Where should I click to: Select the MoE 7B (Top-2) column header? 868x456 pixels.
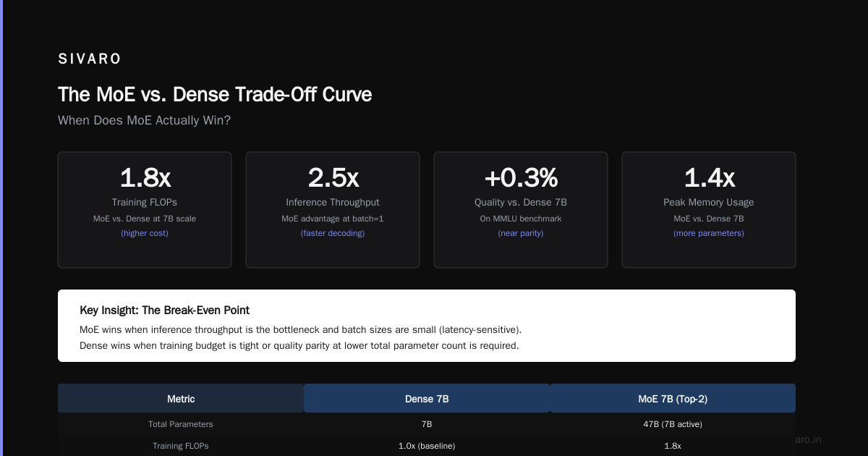pos(673,399)
